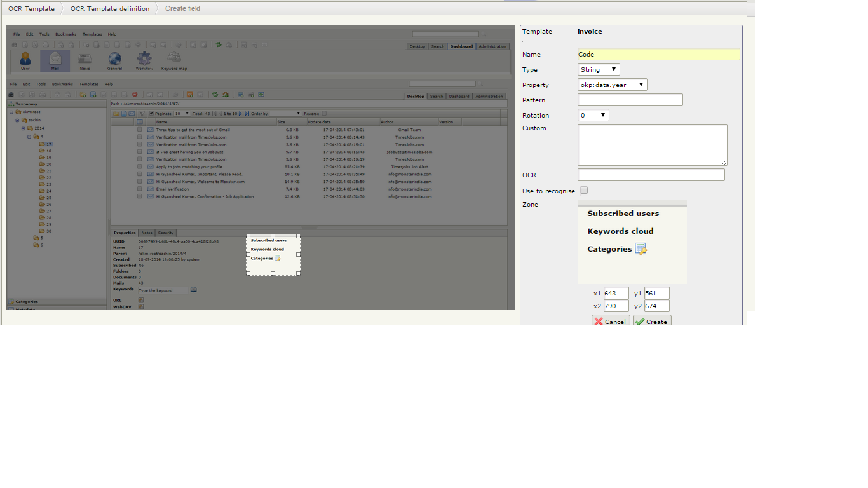The width and height of the screenshot is (868, 488).
Task: Click the Keyword map cloud icon
Action: pyautogui.click(x=173, y=58)
